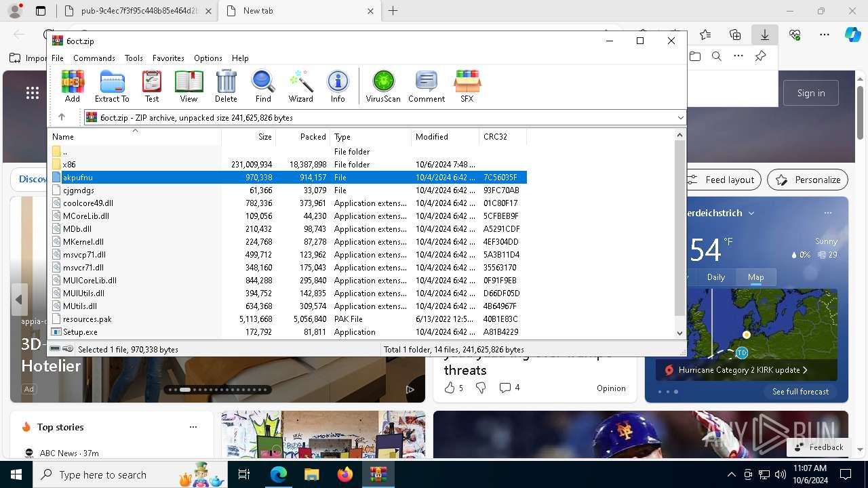Click the Feed layout button

(x=722, y=180)
